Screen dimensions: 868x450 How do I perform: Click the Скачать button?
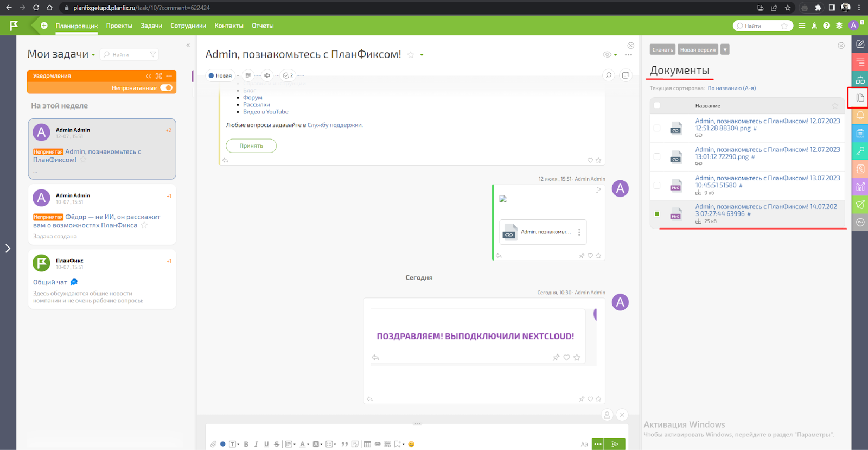[662, 49]
